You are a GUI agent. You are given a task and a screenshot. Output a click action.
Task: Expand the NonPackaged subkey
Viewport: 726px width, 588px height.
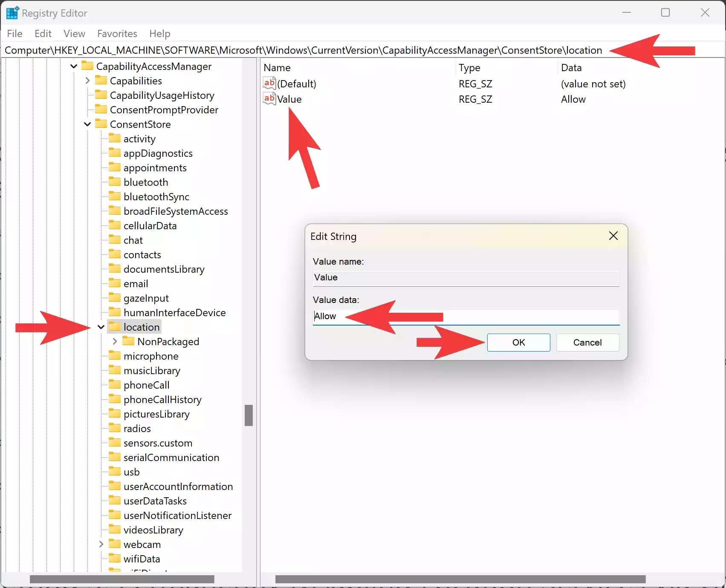115,341
